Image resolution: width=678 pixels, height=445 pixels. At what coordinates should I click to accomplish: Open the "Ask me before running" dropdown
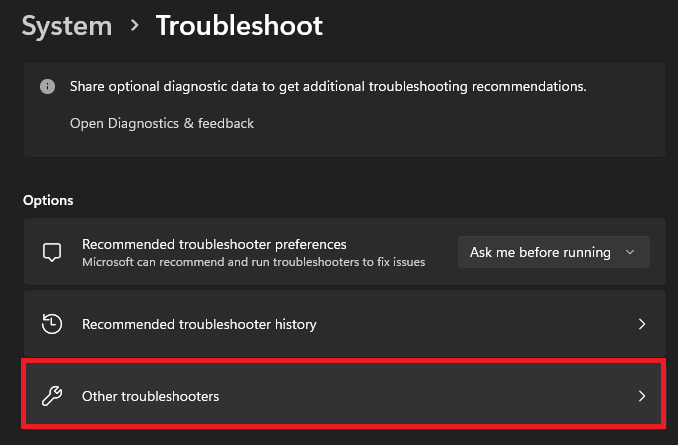tap(553, 252)
